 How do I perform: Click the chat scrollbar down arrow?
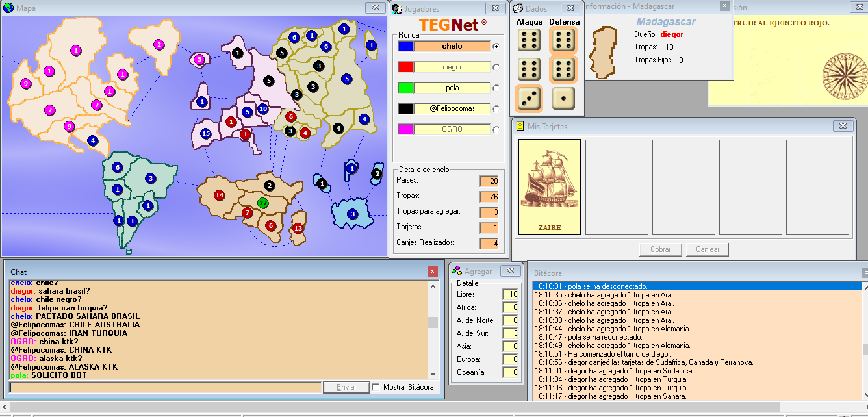[433, 373]
